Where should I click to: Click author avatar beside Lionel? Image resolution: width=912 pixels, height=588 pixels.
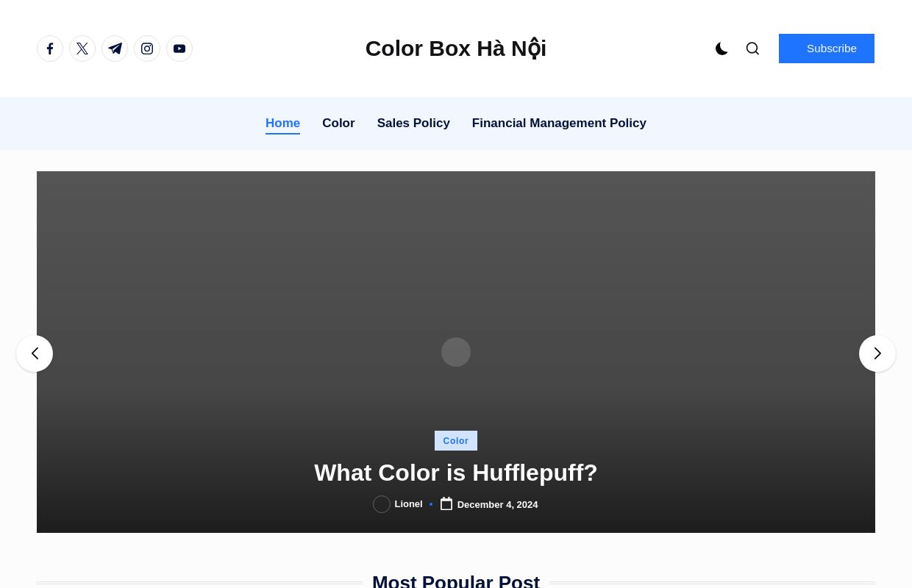[382, 504]
